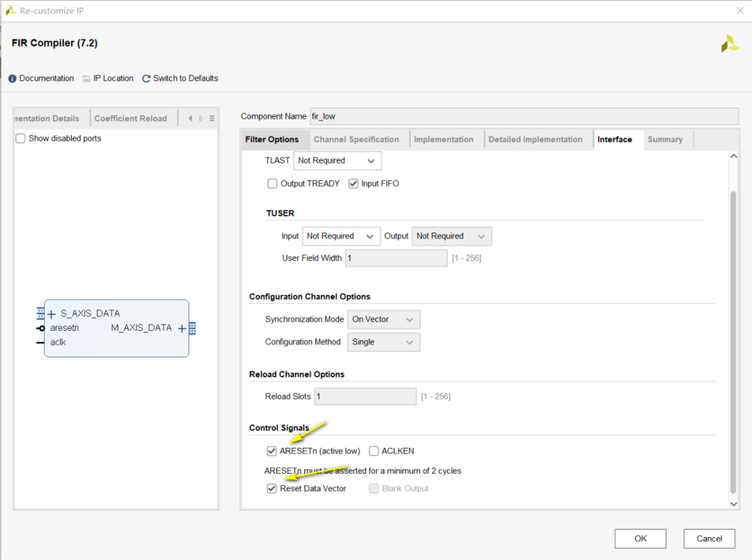
Task: Click the Component Name text field
Action: [524, 116]
